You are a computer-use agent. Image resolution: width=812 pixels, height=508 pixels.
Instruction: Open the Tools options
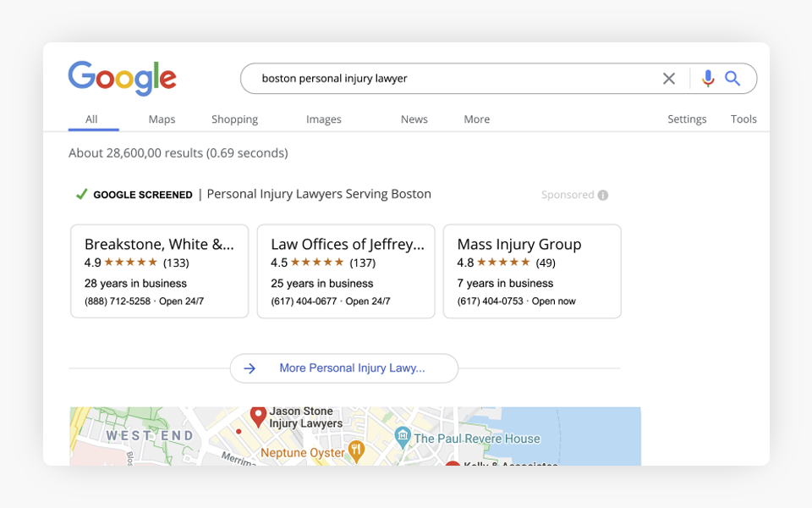743,119
